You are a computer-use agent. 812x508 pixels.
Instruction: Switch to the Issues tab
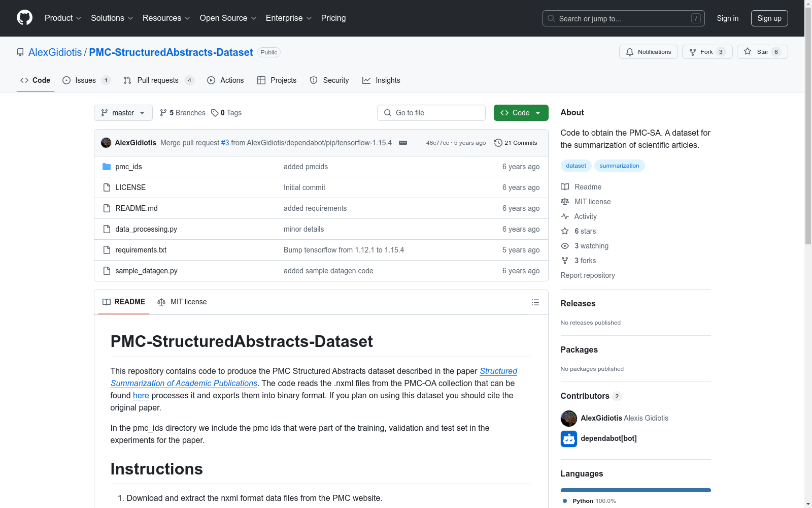(x=86, y=80)
